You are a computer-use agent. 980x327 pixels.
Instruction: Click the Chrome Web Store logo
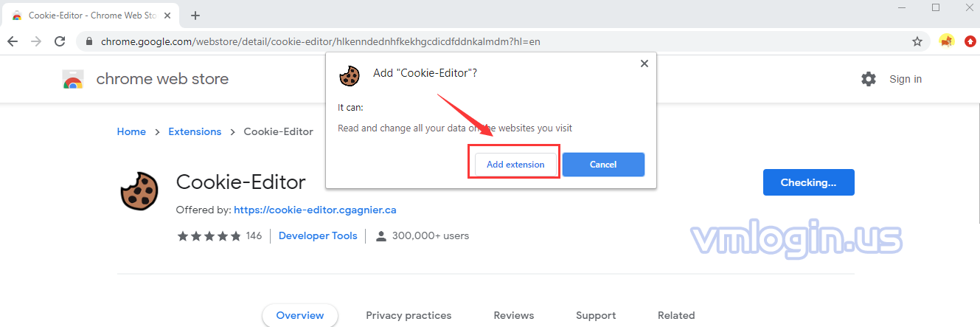(x=73, y=79)
